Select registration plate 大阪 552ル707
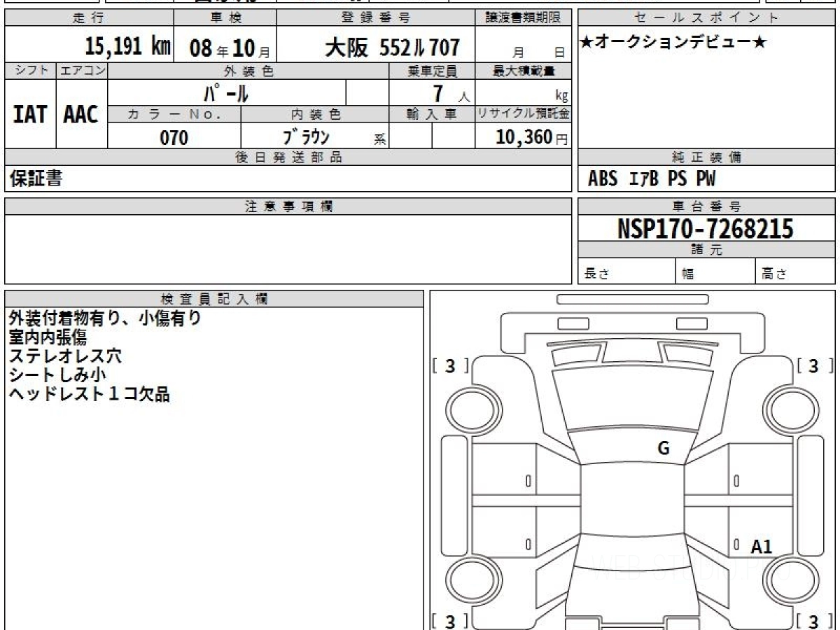 [392, 48]
